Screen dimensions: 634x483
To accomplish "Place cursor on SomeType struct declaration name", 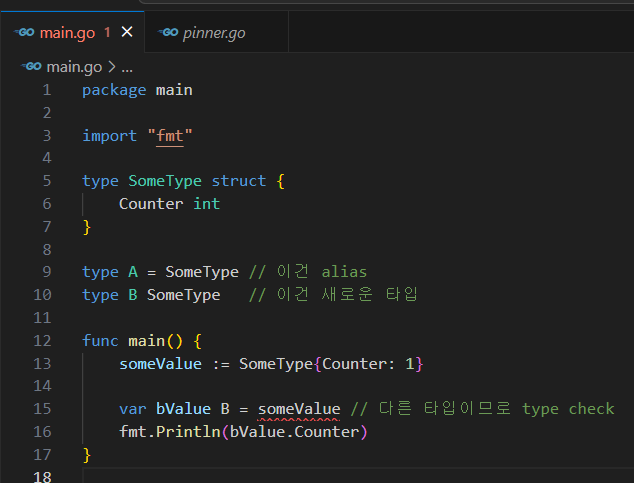I will pyautogui.click(x=165, y=181).
